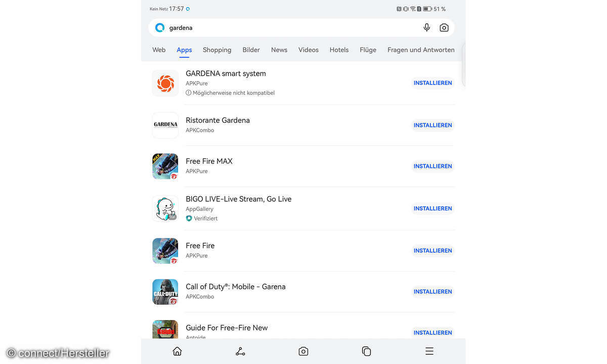Tap the camera icon in bottom bar
607x364 pixels.
pyautogui.click(x=303, y=351)
